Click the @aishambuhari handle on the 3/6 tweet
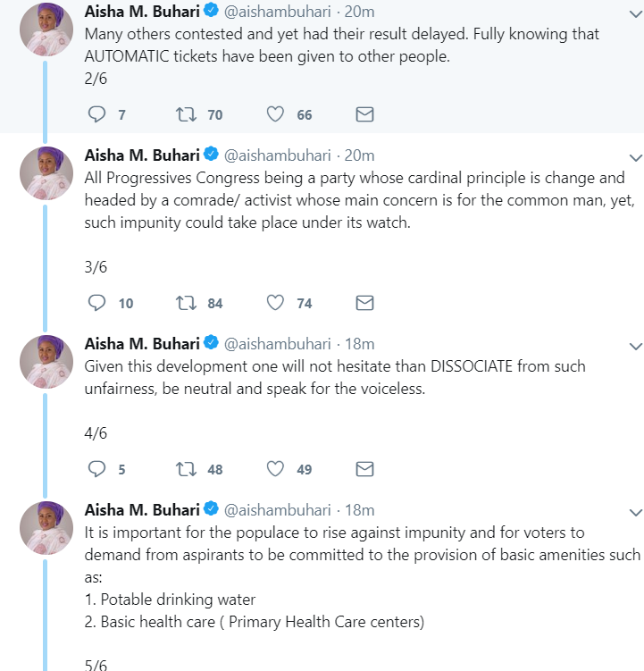This screenshot has width=644, height=671. pos(277,155)
